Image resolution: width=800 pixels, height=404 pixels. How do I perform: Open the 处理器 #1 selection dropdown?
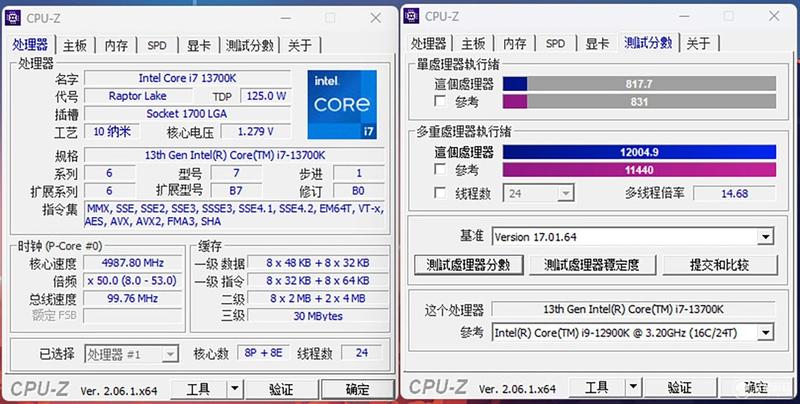[131, 354]
